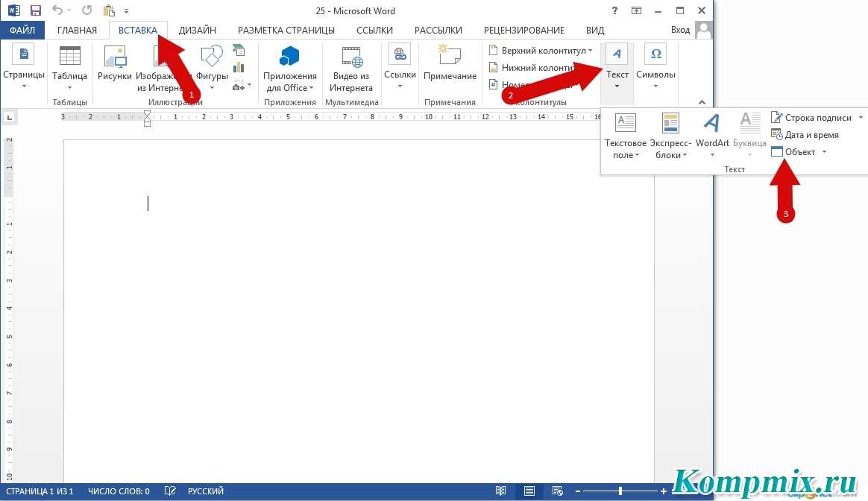Open ribbon display options

(637, 10)
